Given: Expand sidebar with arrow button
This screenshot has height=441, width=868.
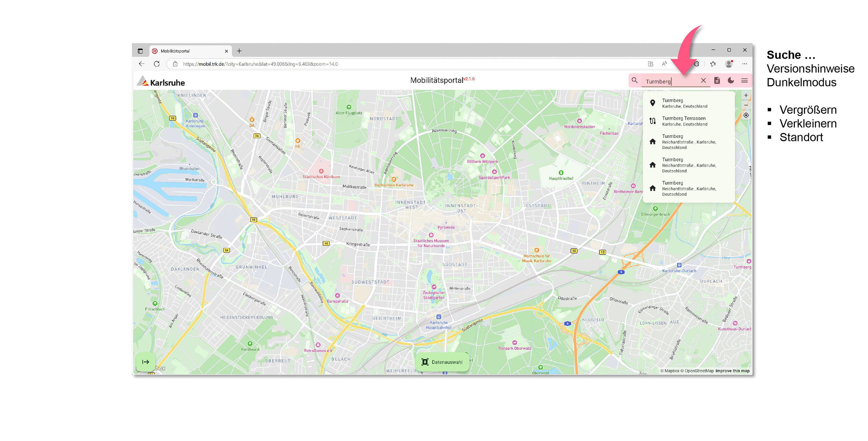Looking at the screenshot, I should click(x=145, y=362).
